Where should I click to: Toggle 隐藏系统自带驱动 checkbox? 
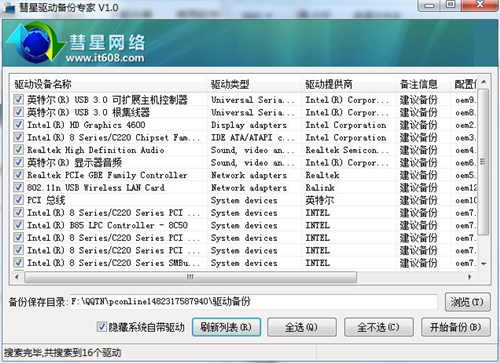(102, 327)
